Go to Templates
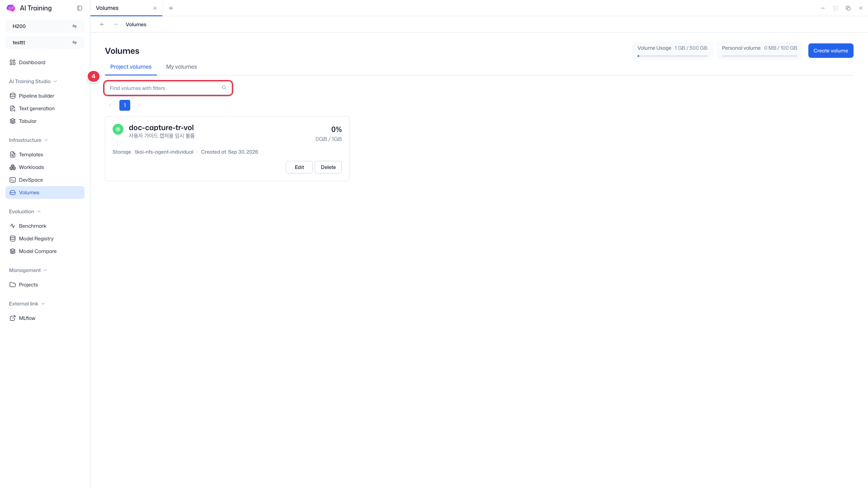This screenshot has width=868, height=488. click(x=45, y=155)
